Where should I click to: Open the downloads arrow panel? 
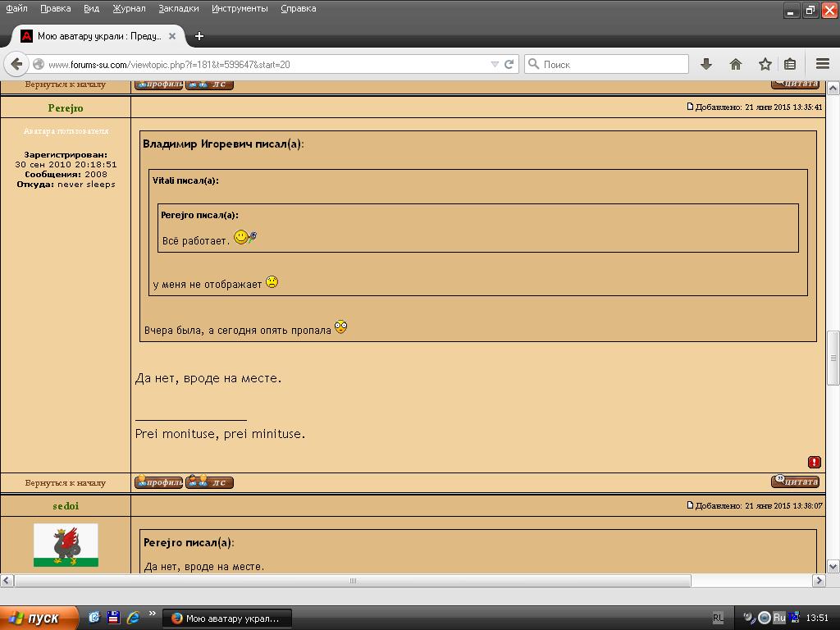coord(705,64)
